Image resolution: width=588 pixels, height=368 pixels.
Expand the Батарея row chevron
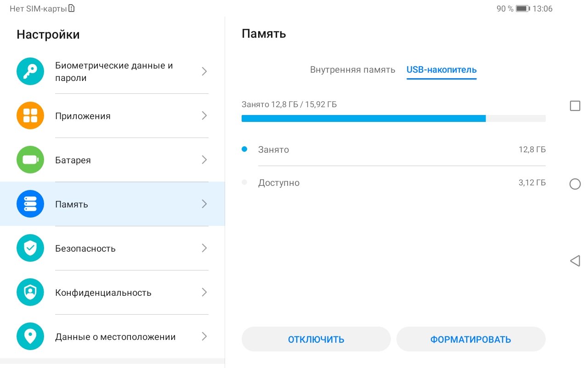click(x=204, y=160)
